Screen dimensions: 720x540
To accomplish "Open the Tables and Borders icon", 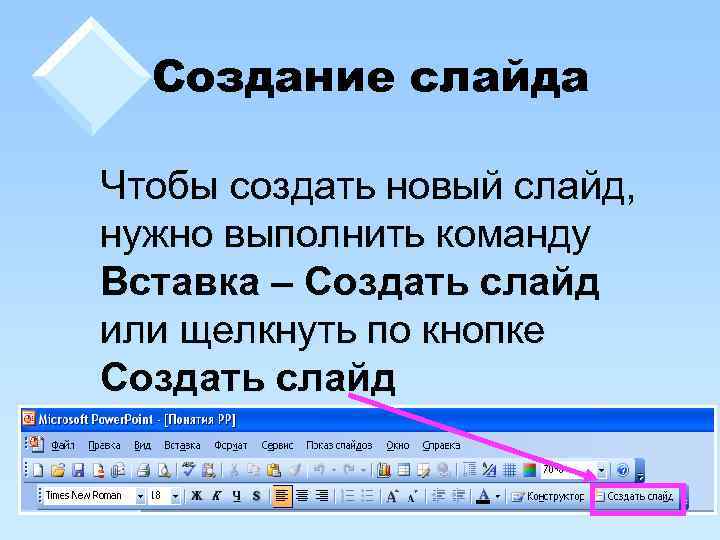I will (x=423, y=470).
